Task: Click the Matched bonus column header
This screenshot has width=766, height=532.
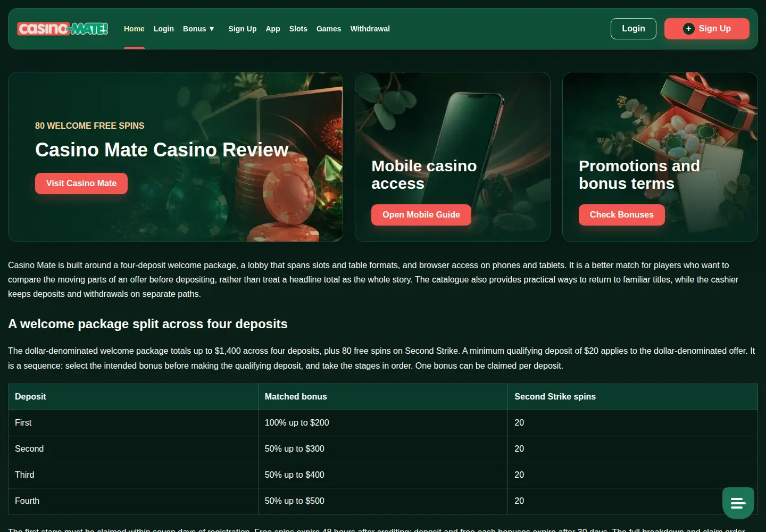Action: pos(383,397)
